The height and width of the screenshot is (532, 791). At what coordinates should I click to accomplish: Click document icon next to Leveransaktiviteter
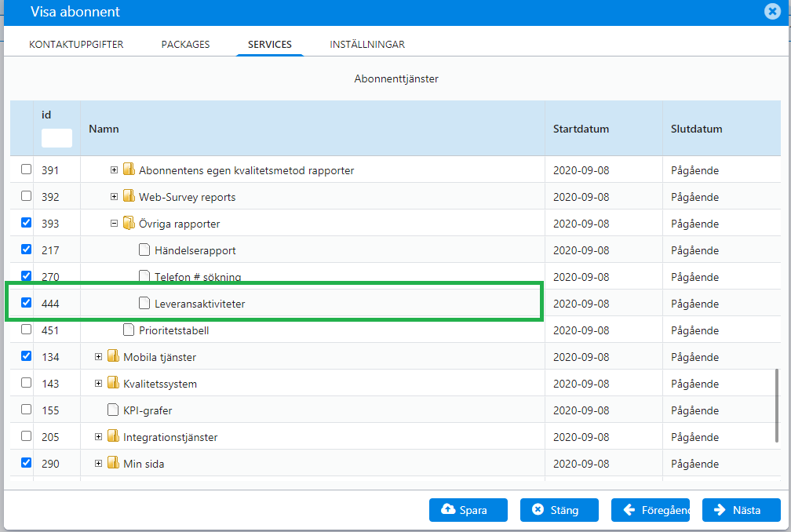pyautogui.click(x=144, y=303)
